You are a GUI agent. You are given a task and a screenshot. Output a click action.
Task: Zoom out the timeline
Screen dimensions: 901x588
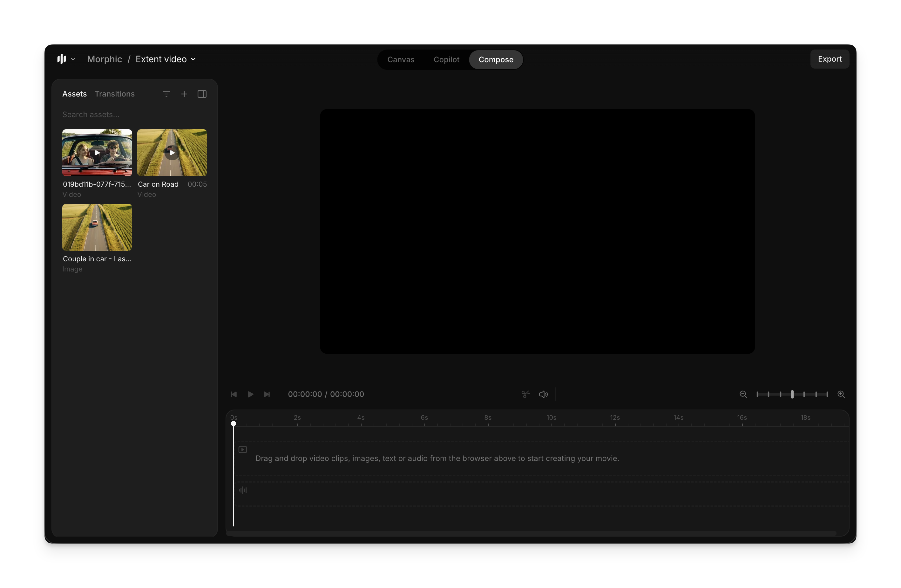(743, 394)
